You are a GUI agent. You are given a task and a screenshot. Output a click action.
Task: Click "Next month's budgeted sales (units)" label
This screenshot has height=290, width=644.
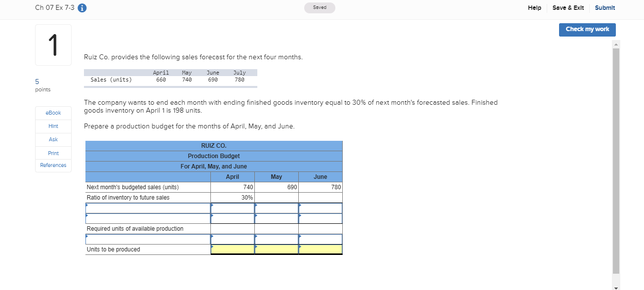133,187
